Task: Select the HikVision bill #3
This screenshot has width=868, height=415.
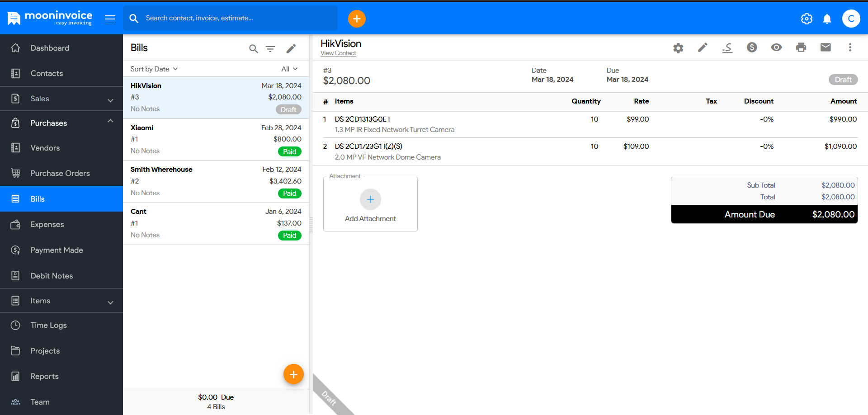Action: pos(216,98)
